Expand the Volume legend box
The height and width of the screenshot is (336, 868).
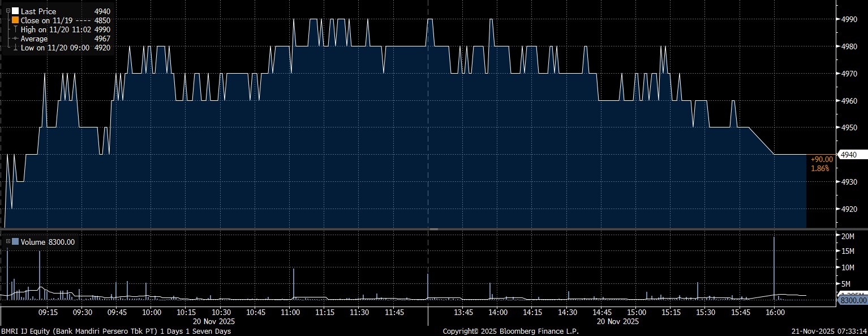click(8, 242)
